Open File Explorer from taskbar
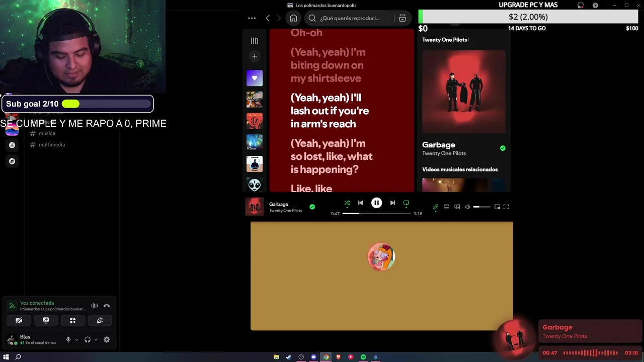Image resolution: width=644 pixels, height=362 pixels. pos(276,357)
